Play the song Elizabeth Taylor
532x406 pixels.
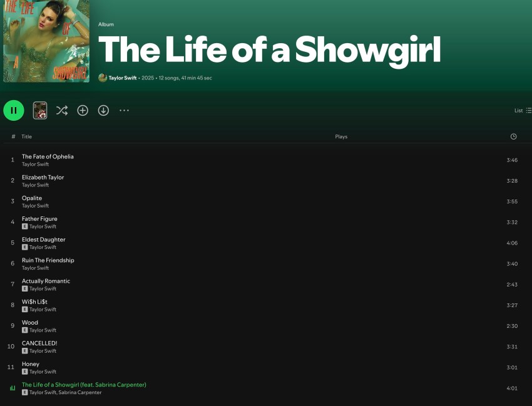(43, 177)
